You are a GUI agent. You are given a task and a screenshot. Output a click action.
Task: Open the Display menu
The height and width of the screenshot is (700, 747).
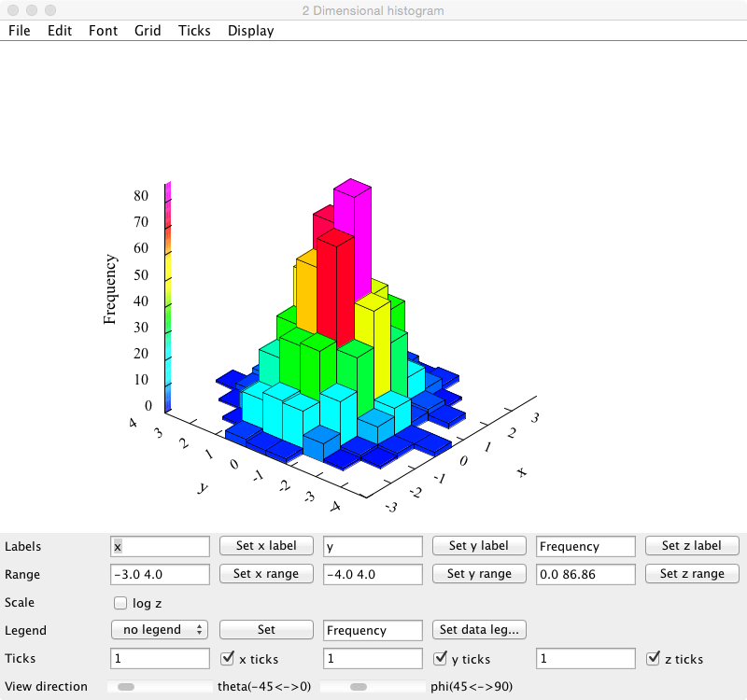(x=250, y=31)
